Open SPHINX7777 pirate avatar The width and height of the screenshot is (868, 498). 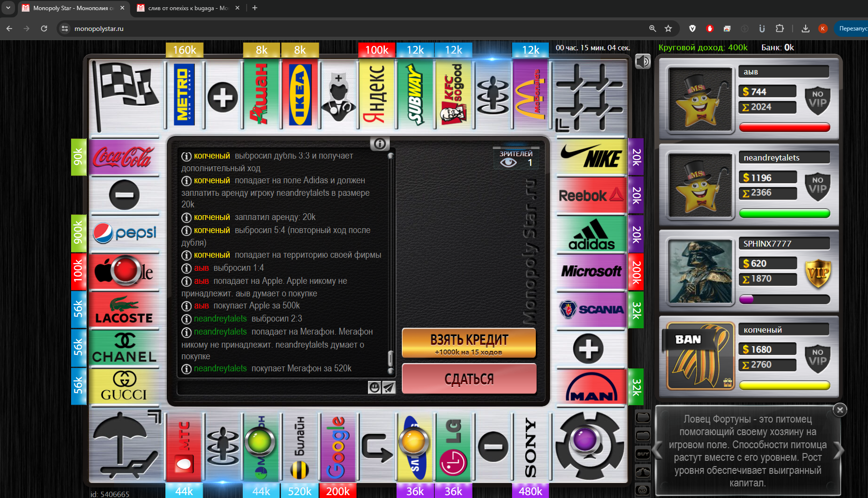pyautogui.click(x=700, y=272)
